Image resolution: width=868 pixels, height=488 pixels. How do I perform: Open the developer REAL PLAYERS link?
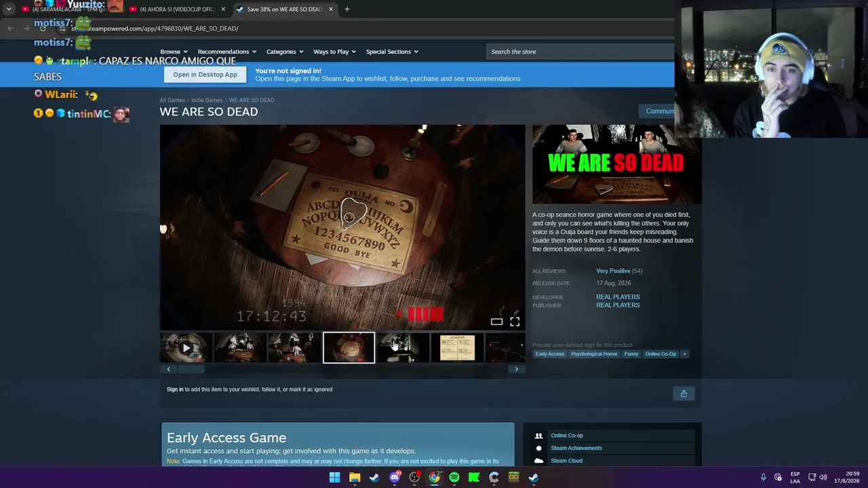tap(618, 297)
